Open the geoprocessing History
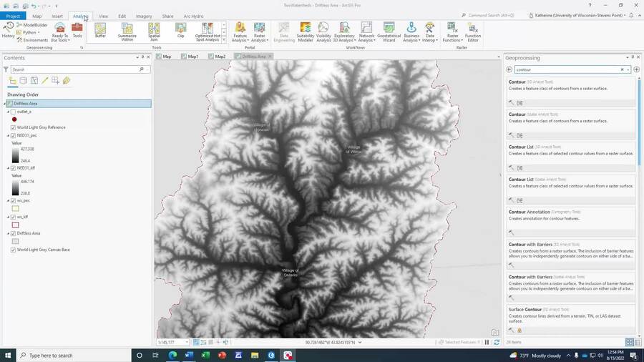The height and width of the screenshot is (362, 644). point(8,30)
